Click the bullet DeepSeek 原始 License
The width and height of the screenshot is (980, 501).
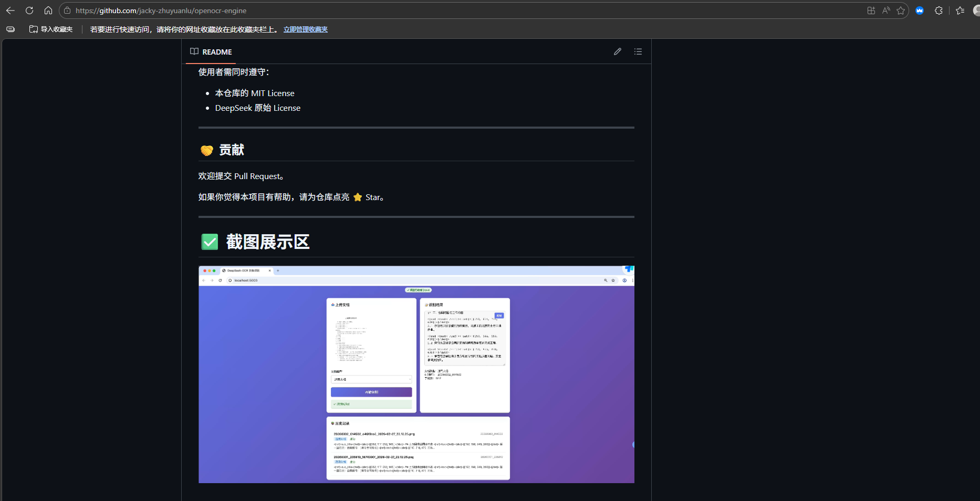[258, 108]
